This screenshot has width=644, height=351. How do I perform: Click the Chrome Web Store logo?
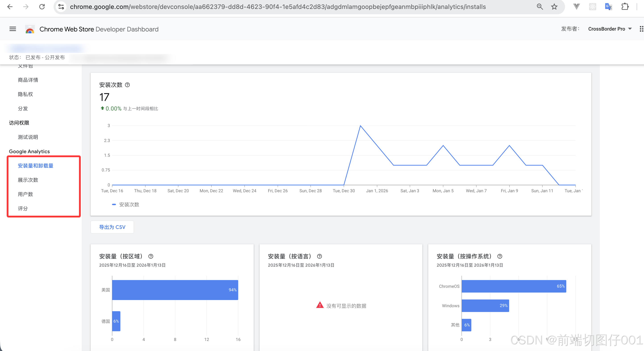tap(30, 29)
